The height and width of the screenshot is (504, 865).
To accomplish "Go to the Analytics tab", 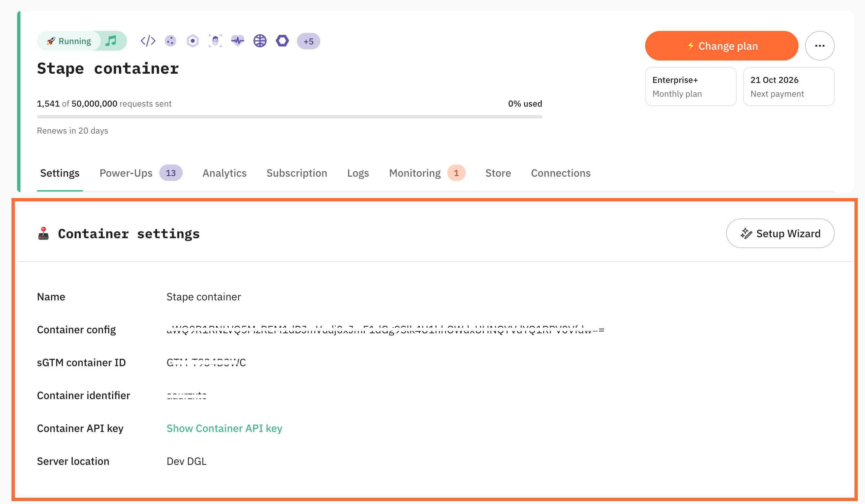I will 224,173.
